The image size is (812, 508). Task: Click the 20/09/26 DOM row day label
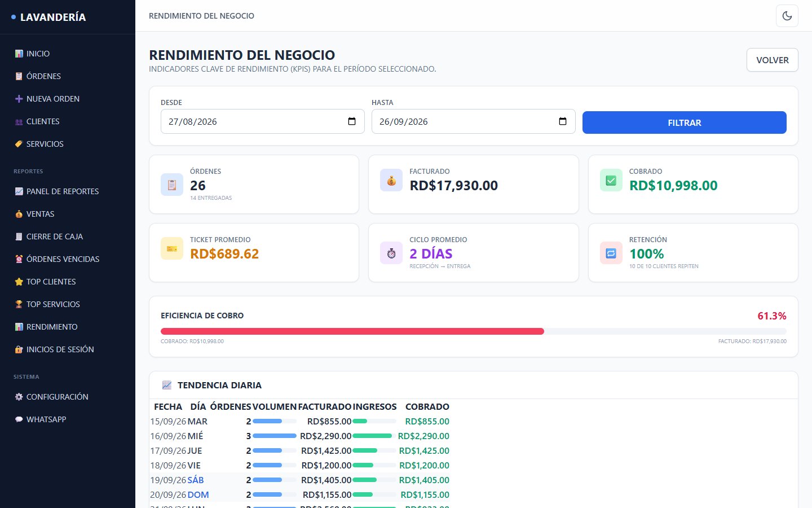198,494
